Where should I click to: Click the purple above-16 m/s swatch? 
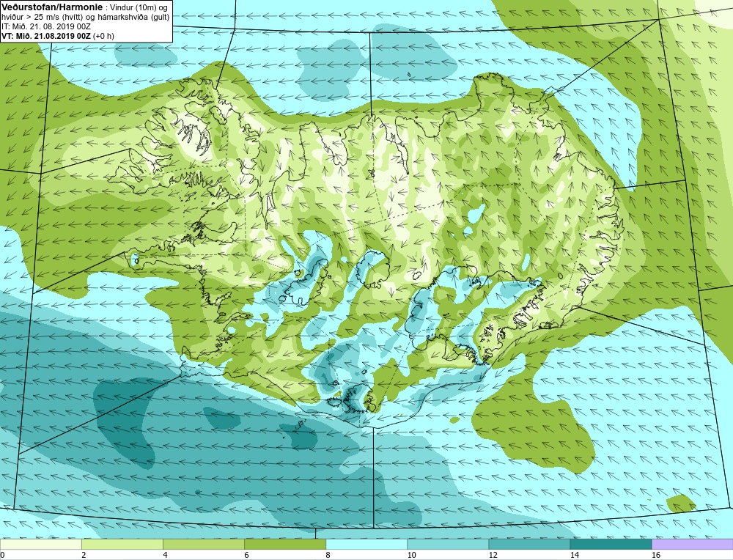click(693, 544)
